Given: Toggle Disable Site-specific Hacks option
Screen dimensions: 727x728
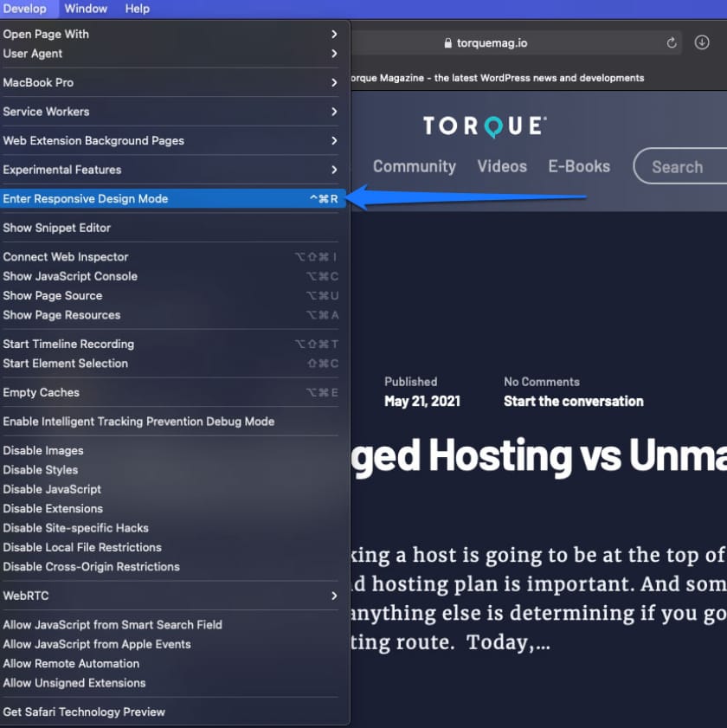Looking at the screenshot, I should (x=170, y=528).
